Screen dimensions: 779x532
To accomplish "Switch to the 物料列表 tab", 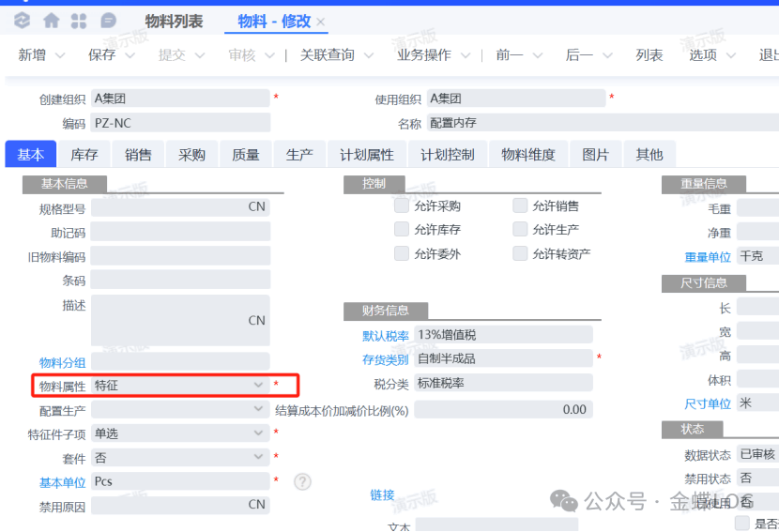I will (x=174, y=21).
